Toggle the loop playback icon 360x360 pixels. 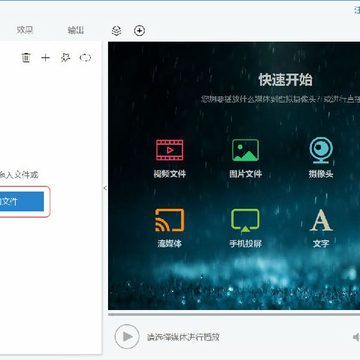coord(85,58)
